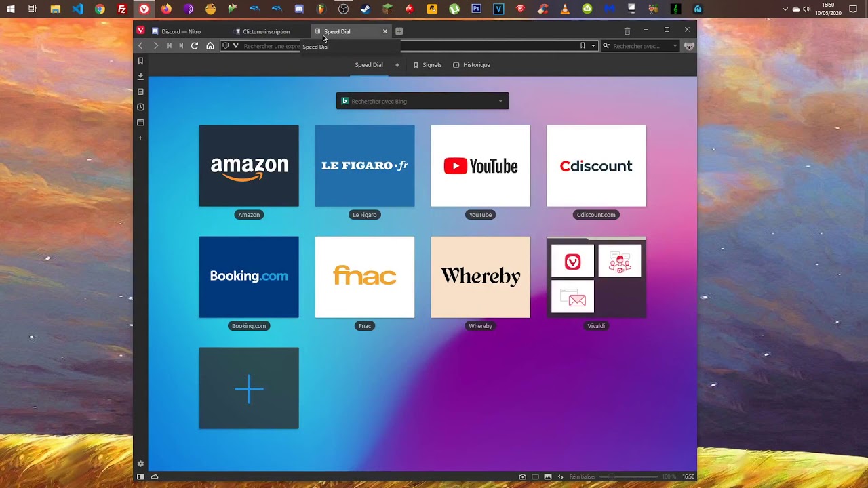Add a new speed dial entry tile
The image size is (868, 488).
tap(249, 388)
